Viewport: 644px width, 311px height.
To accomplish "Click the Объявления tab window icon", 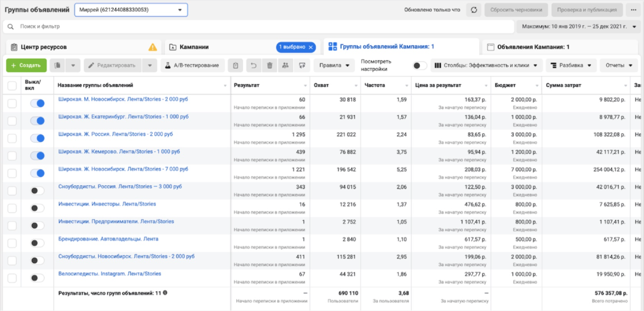I will [x=490, y=47].
